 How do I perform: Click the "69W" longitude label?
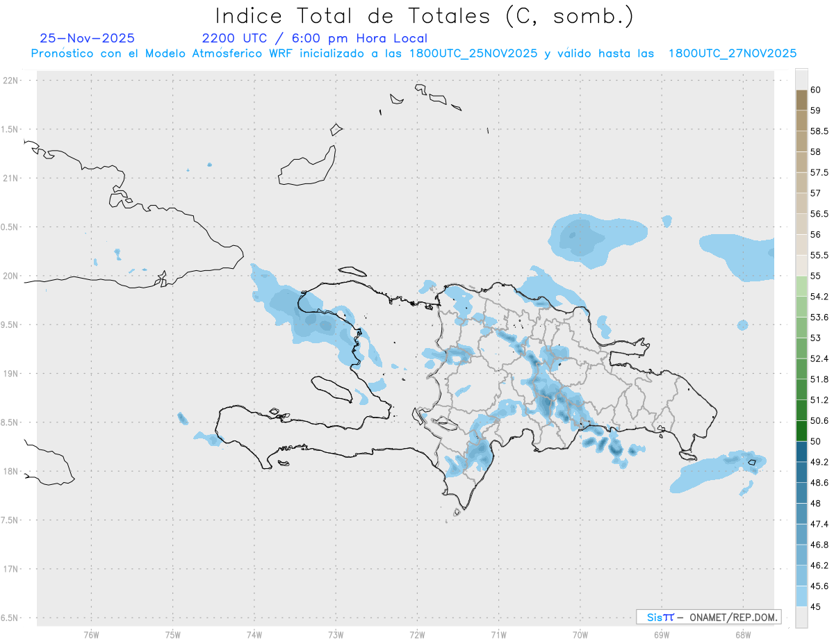pos(662,635)
